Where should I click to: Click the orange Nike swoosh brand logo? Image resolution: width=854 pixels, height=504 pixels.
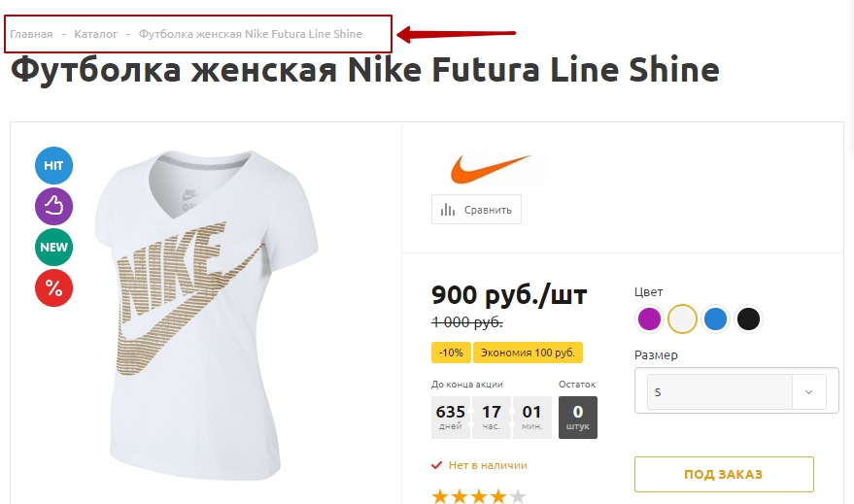tap(490, 169)
